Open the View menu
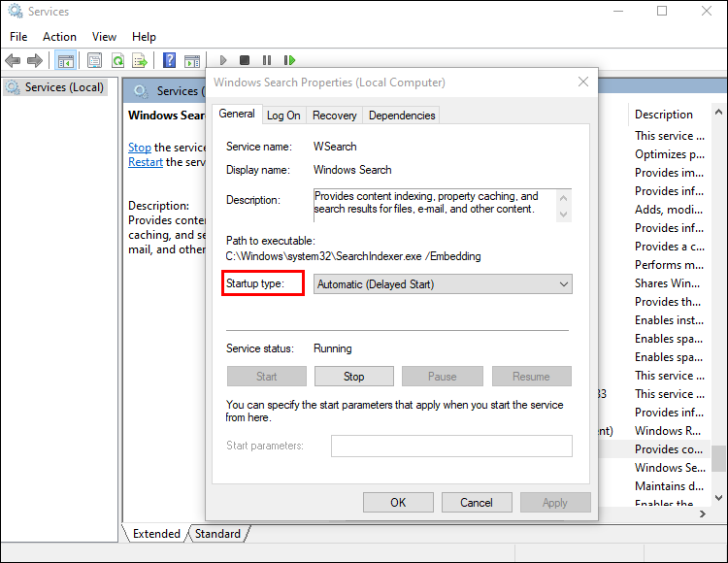Viewport: 728px width, 563px height. point(104,37)
